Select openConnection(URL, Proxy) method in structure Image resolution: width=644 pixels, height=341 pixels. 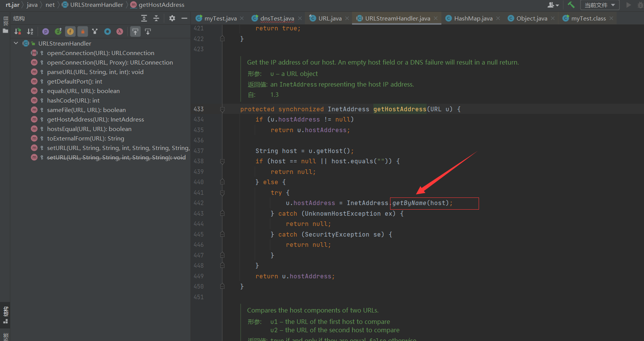(110, 62)
